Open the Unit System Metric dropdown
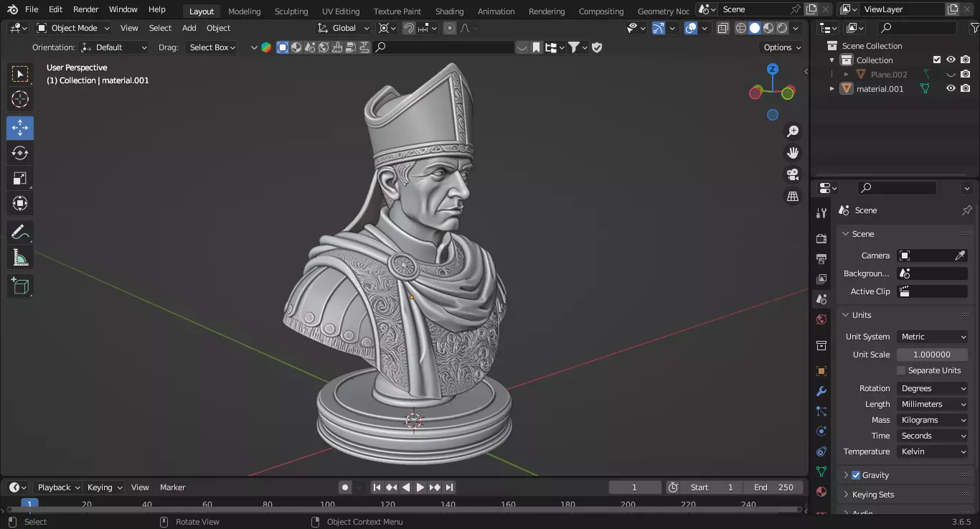Image resolution: width=980 pixels, height=529 pixels. coord(933,337)
